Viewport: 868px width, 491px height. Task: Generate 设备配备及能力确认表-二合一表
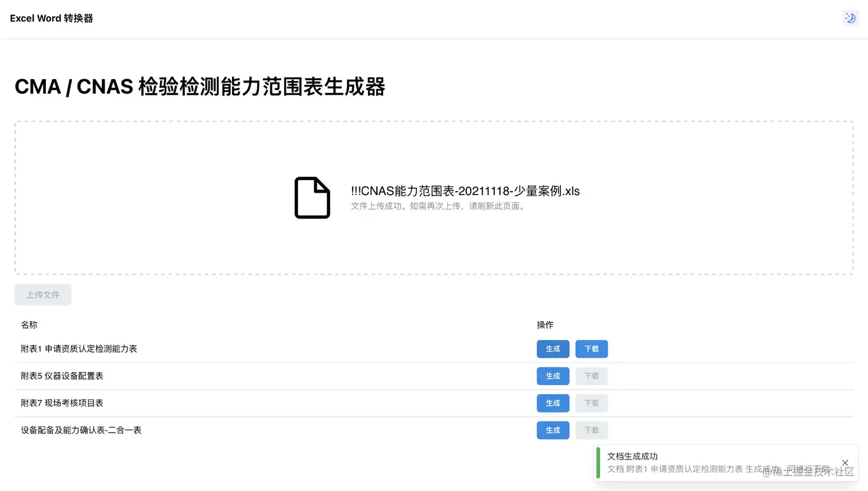click(552, 430)
